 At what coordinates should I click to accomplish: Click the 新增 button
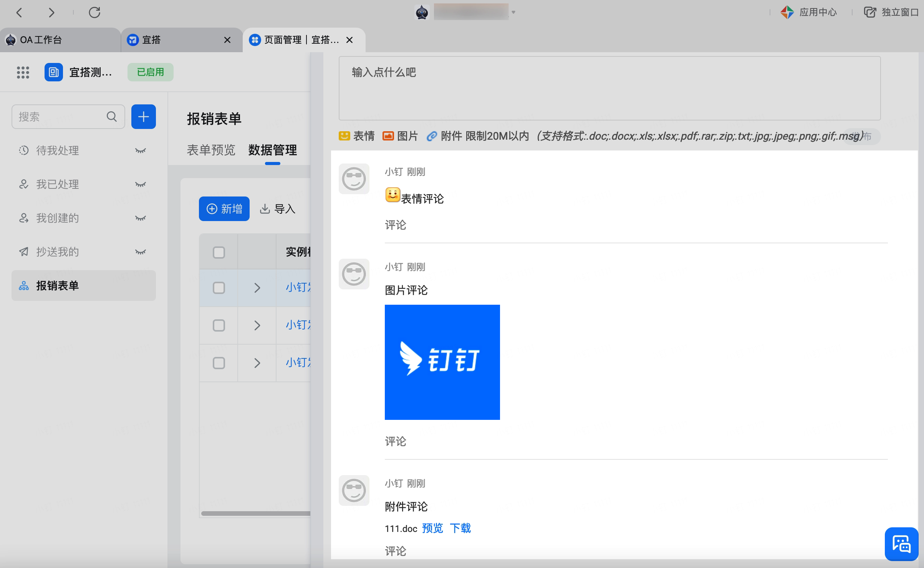click(x=224, y=209)
